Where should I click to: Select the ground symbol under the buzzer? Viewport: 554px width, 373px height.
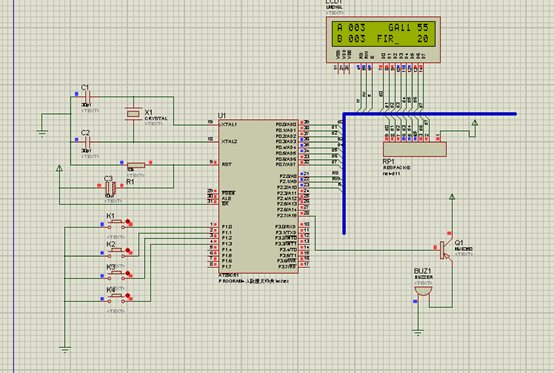418,333
